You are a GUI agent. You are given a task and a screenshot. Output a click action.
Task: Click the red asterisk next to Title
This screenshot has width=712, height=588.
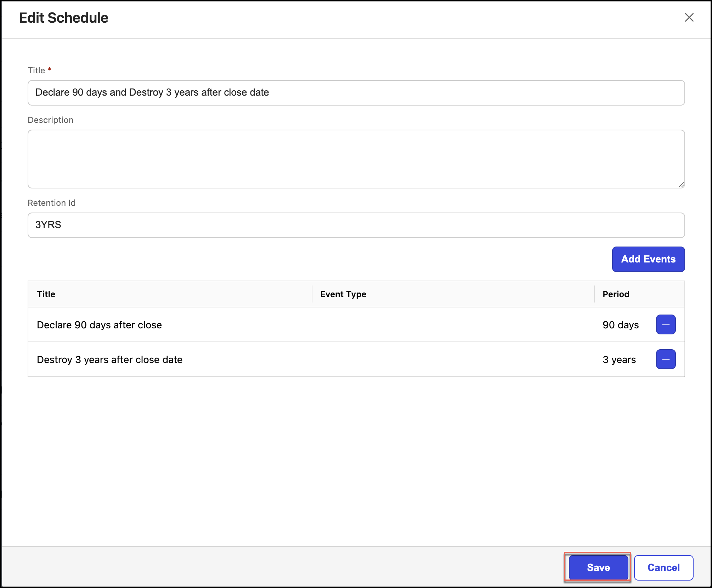50,70
